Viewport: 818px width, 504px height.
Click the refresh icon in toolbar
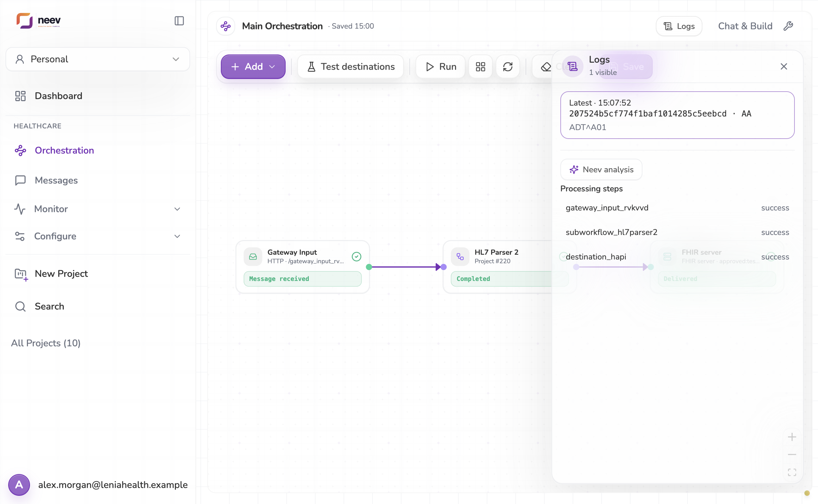click(x=508, y=67)
